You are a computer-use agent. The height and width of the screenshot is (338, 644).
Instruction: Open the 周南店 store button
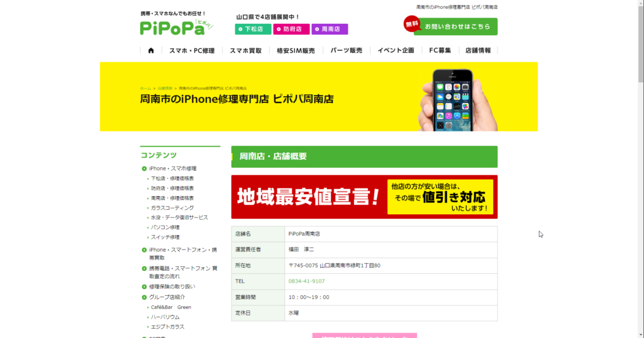tap(330, 29)
